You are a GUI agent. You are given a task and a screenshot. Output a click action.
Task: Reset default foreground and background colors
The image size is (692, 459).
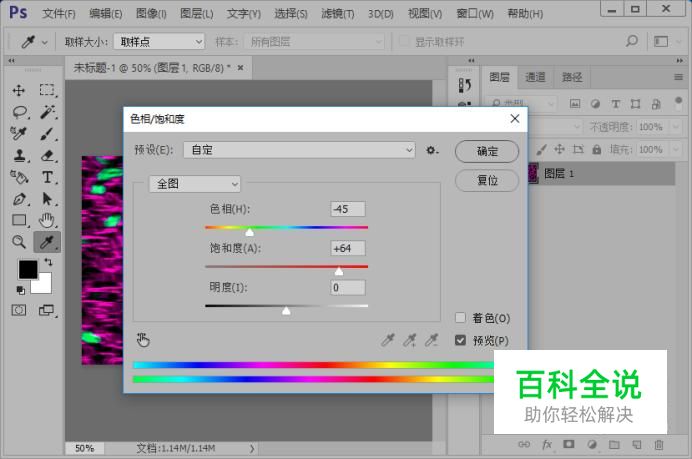20,290
